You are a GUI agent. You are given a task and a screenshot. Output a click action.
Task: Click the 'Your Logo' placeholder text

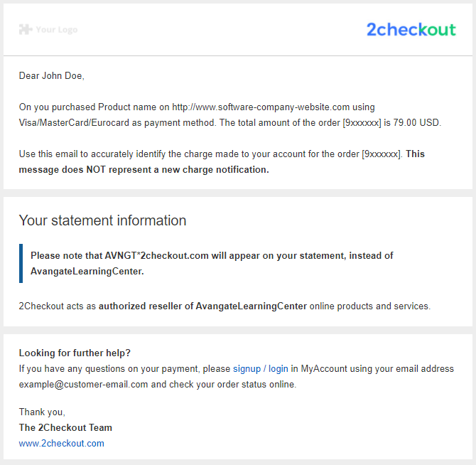point(56,29)
